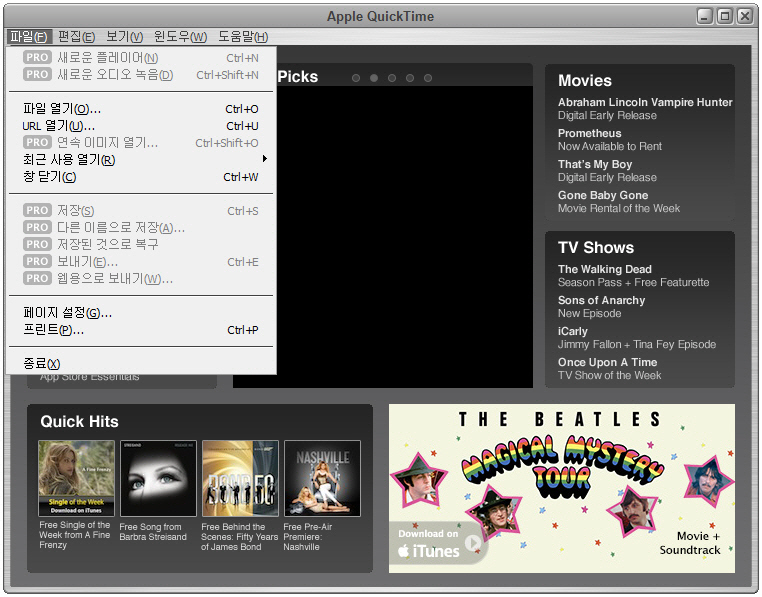Open Gone Baby Gone link
The height and width of the screenshot is (597, 762).
click(603, 195)
